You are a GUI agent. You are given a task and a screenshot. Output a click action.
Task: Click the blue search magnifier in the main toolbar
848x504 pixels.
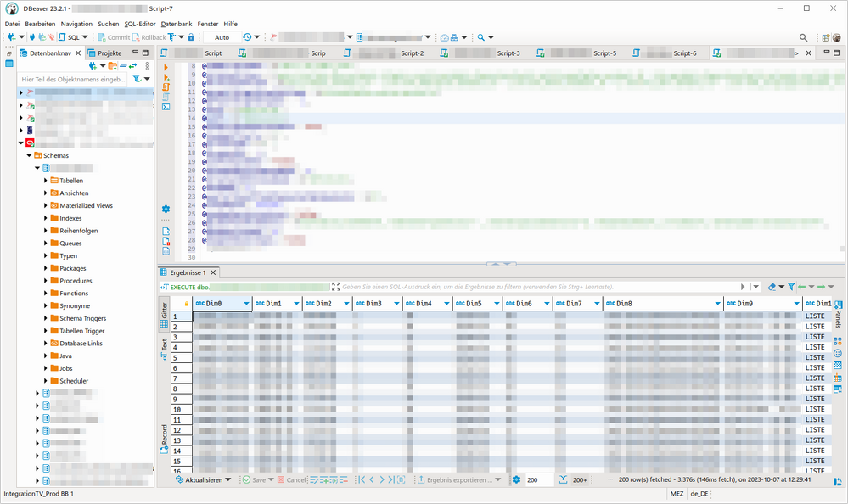tap(480, 37)
